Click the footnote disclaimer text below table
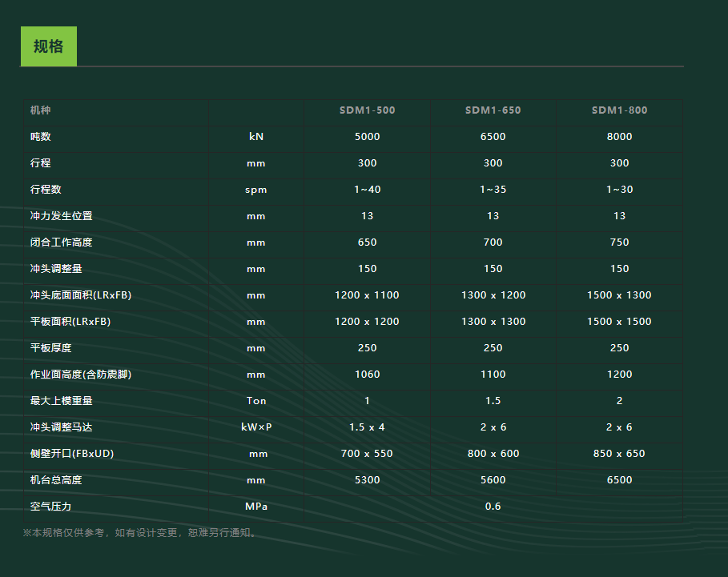 [141, 533]
